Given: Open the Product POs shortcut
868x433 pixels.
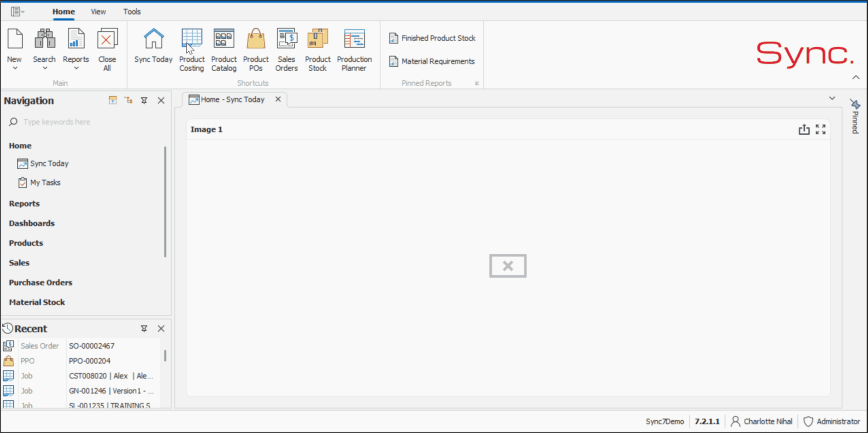Looking at the screenshot, I should pos(256,50).
